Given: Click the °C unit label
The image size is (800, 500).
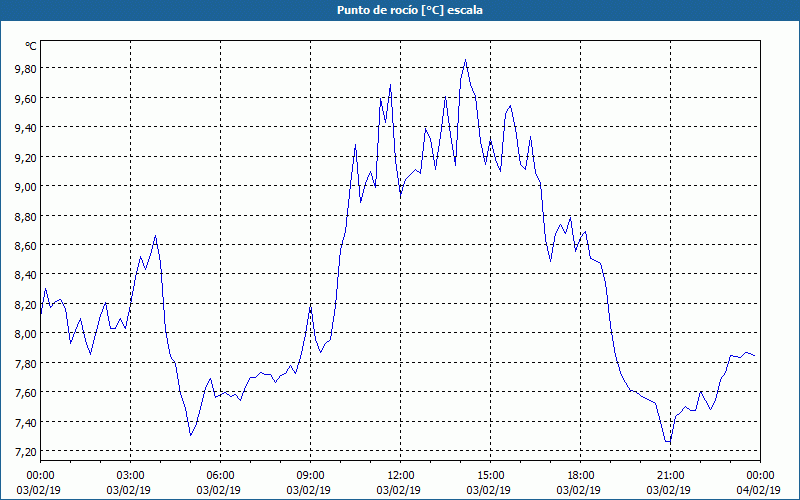Looking at the screenshot, I should point(31,46).
